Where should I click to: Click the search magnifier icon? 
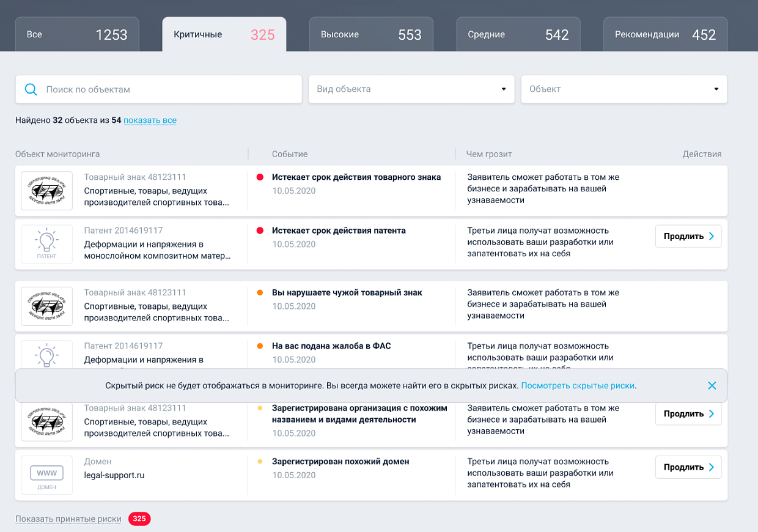tap(31, 89)
